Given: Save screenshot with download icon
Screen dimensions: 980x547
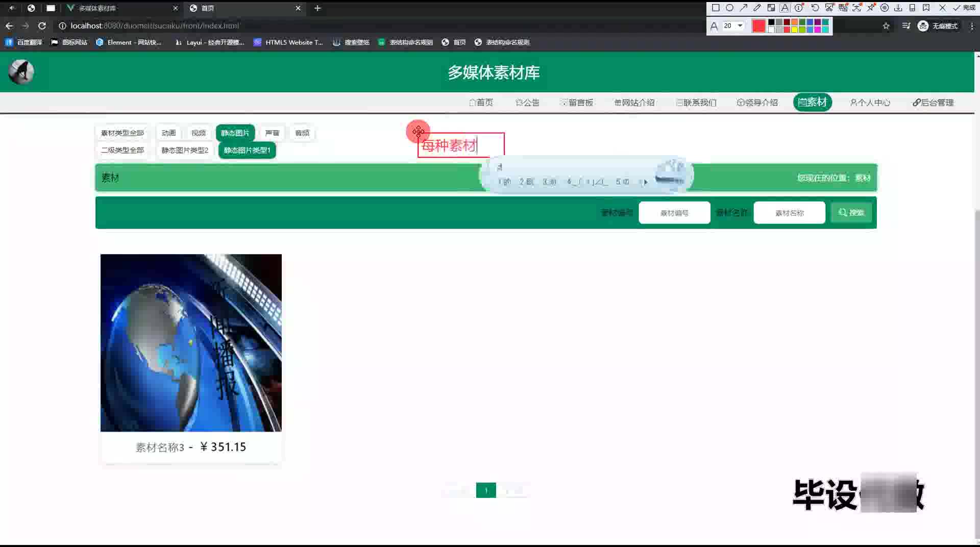Looking at the screenshot, I should pos(898,8).
